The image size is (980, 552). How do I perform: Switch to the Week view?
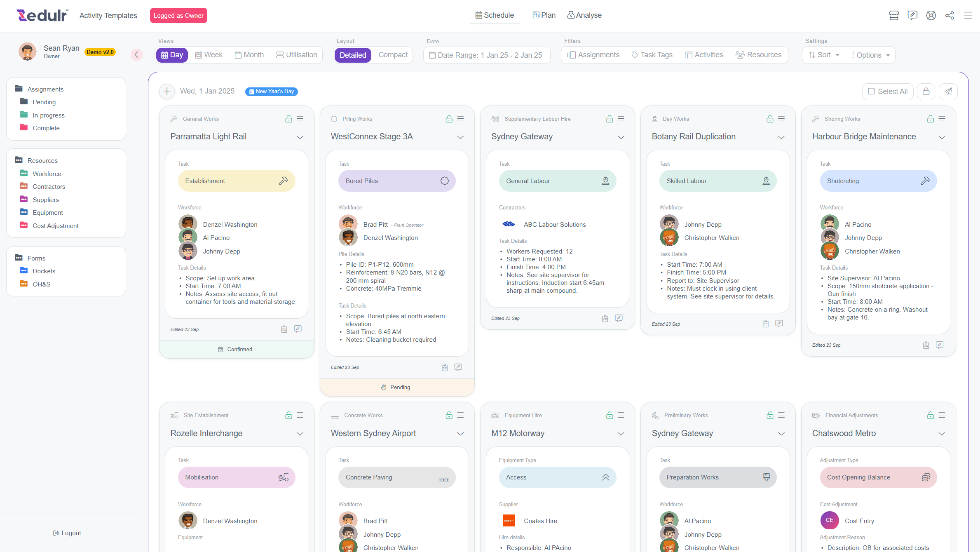[x=209, y=55]
